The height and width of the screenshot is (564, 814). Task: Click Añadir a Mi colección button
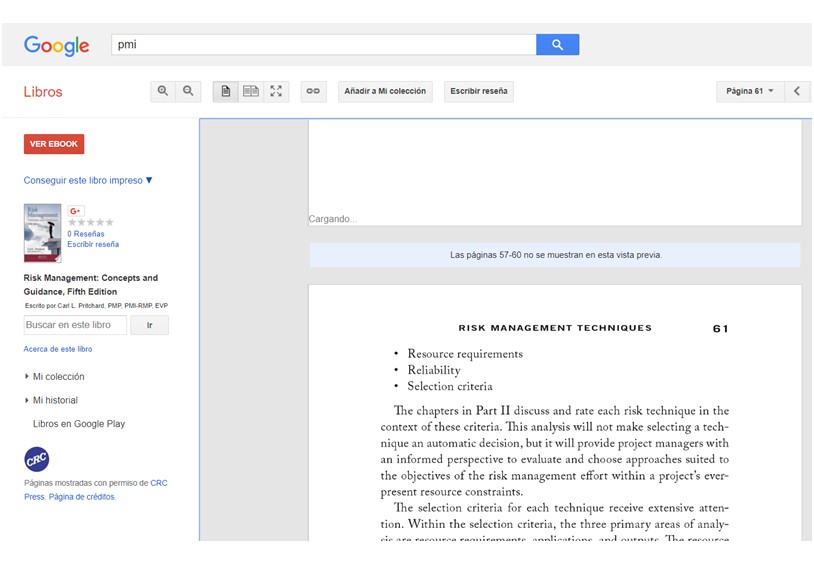pos(385,91)
